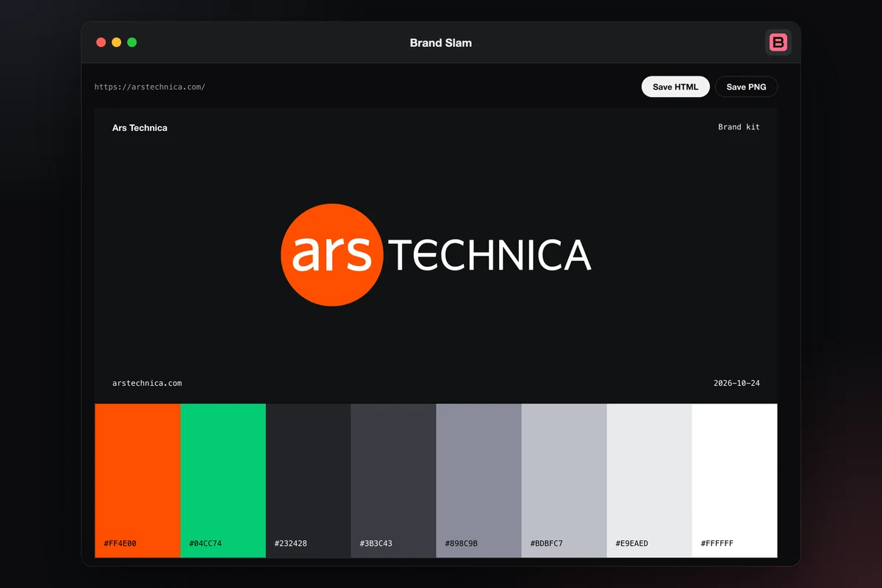The height and width of the screenshot is (588, 882).
Task: Select the #898C9B gray swatch
Action: point(478,481)
